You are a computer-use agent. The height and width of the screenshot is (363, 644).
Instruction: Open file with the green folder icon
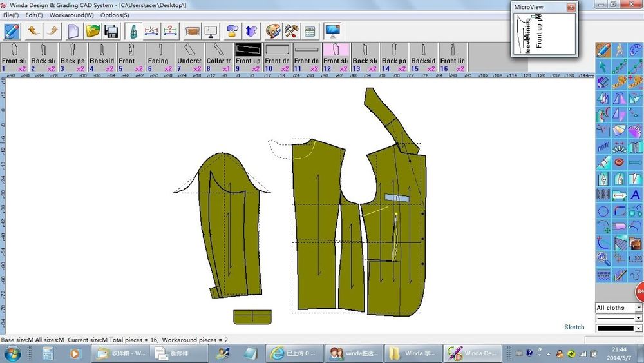93,31
